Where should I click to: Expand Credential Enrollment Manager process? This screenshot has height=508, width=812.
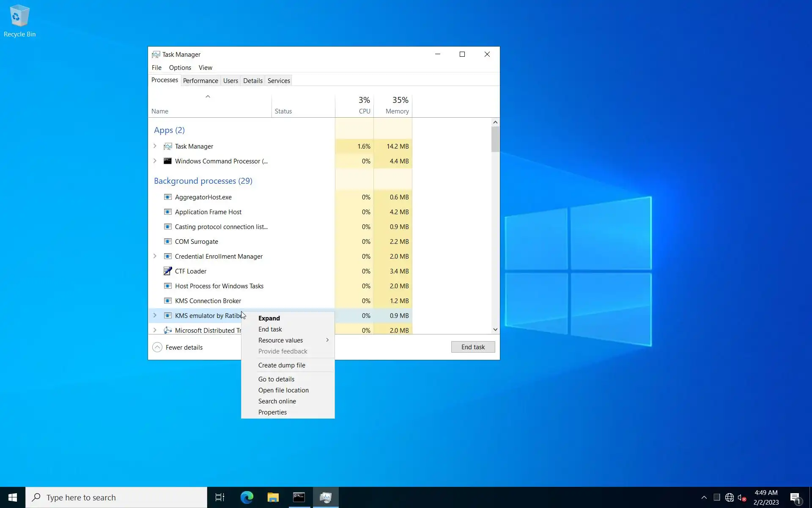(x=155, y=256)
